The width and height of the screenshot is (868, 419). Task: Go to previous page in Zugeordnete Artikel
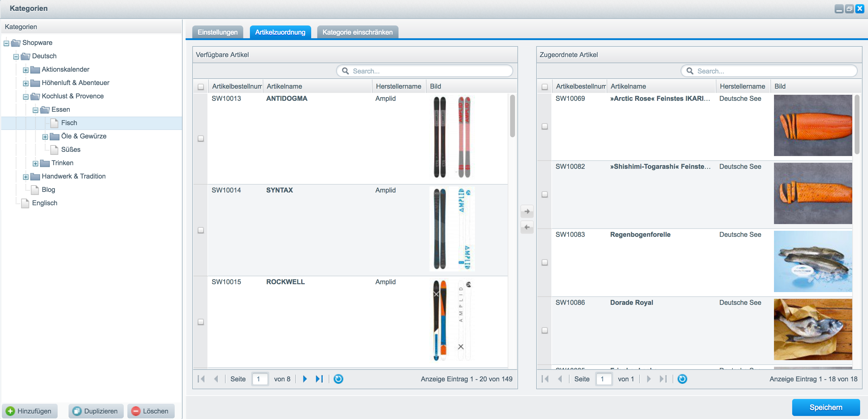560,379
